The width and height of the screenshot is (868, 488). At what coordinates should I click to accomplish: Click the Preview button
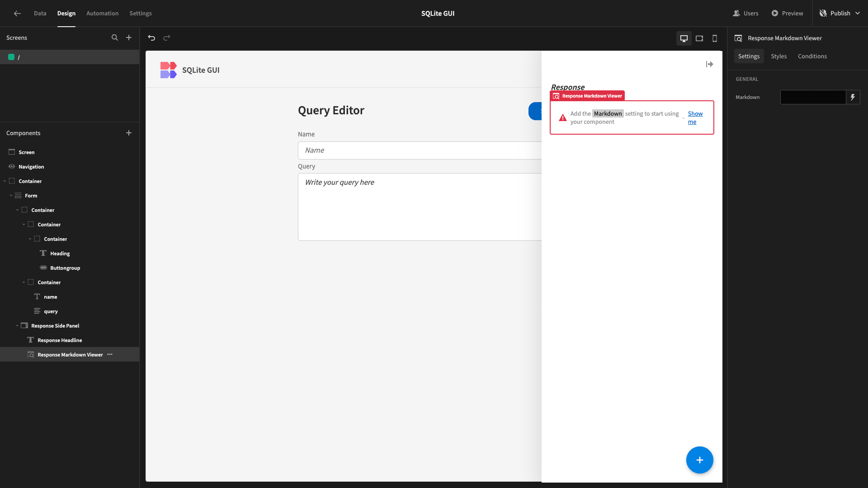point(787,14)
